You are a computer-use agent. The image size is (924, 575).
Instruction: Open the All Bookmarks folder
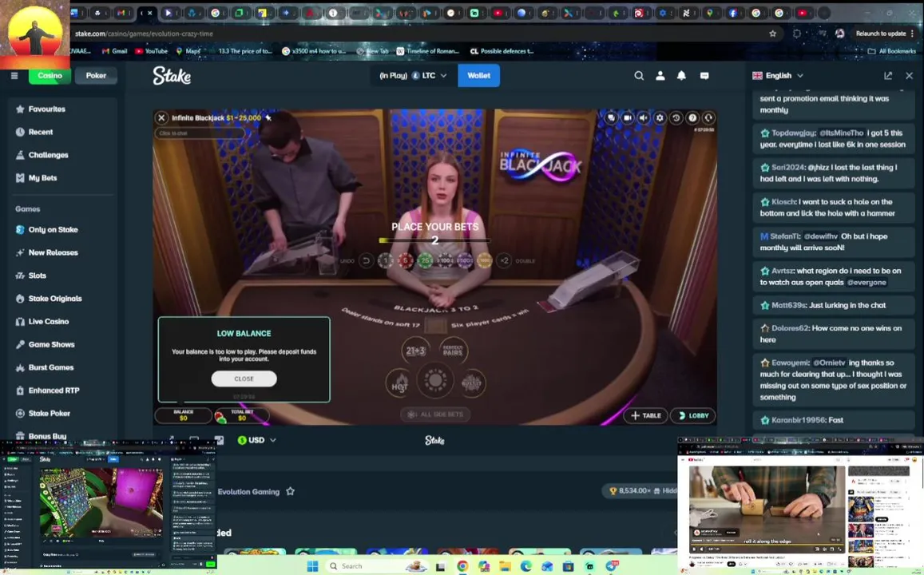click(891, 51)
